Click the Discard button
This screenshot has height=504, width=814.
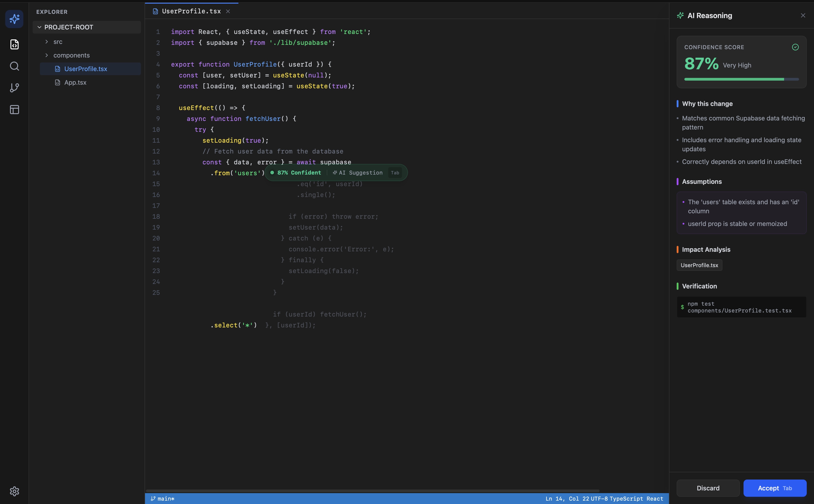(x=708, y=488)
